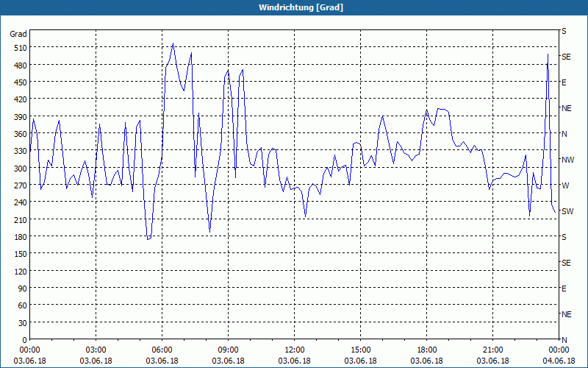Click the W compass label on the right axis

[x=565, y=185]
